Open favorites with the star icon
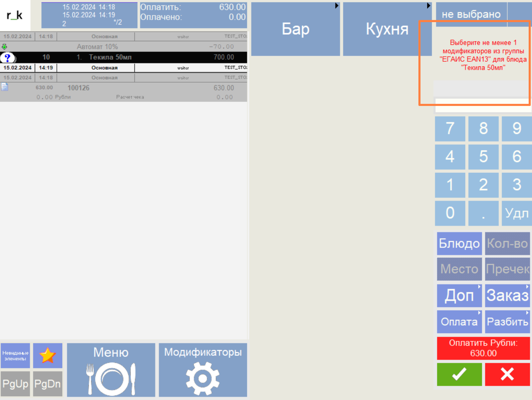 (48, 355)
